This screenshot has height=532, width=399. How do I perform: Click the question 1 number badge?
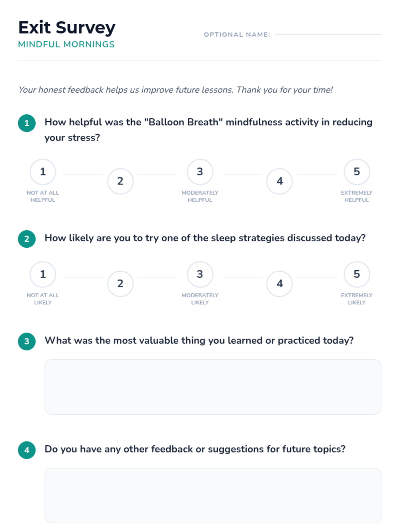27,123
